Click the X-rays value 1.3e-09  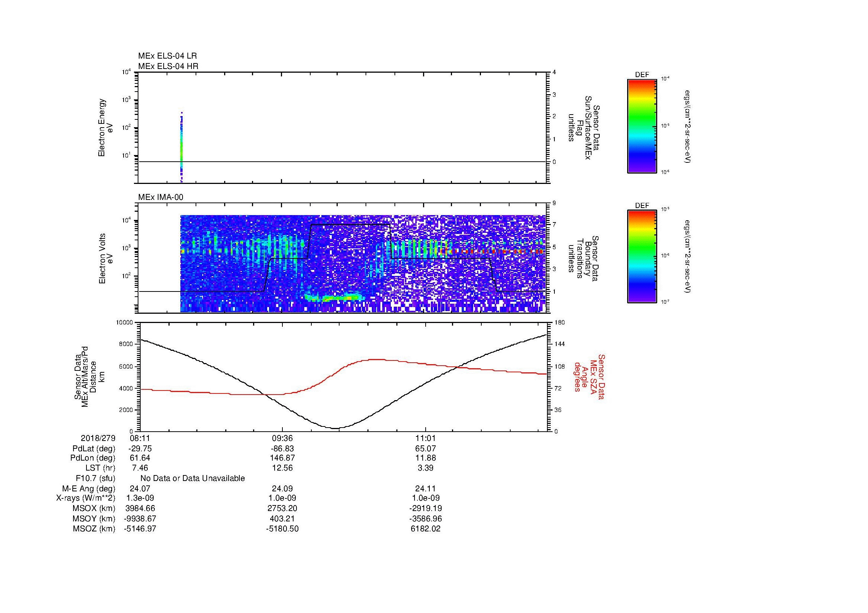(140, 498)
